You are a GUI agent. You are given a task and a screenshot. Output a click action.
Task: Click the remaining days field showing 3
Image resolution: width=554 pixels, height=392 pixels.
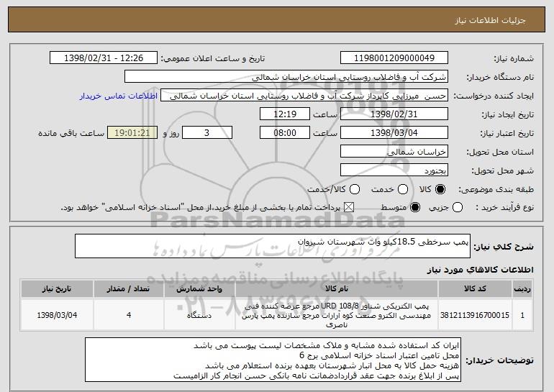pos(207,133)
